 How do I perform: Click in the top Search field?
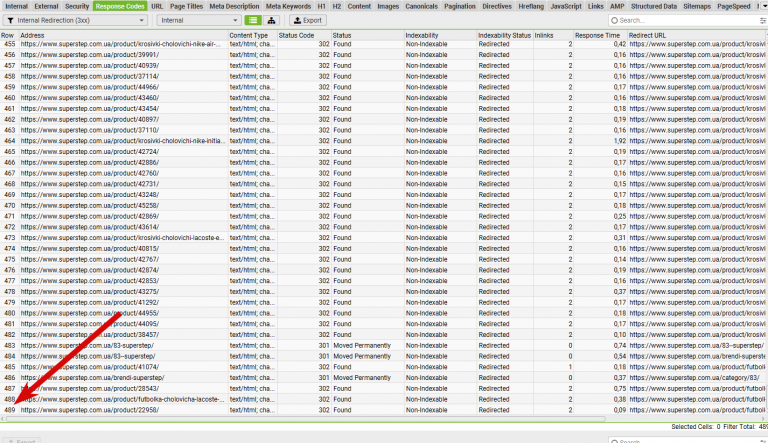[683, 20]
